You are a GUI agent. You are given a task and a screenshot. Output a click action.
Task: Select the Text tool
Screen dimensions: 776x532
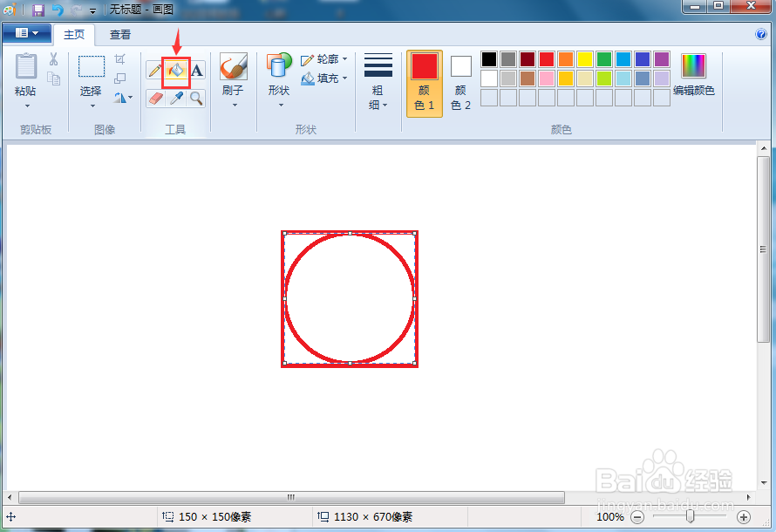(196, 70)
